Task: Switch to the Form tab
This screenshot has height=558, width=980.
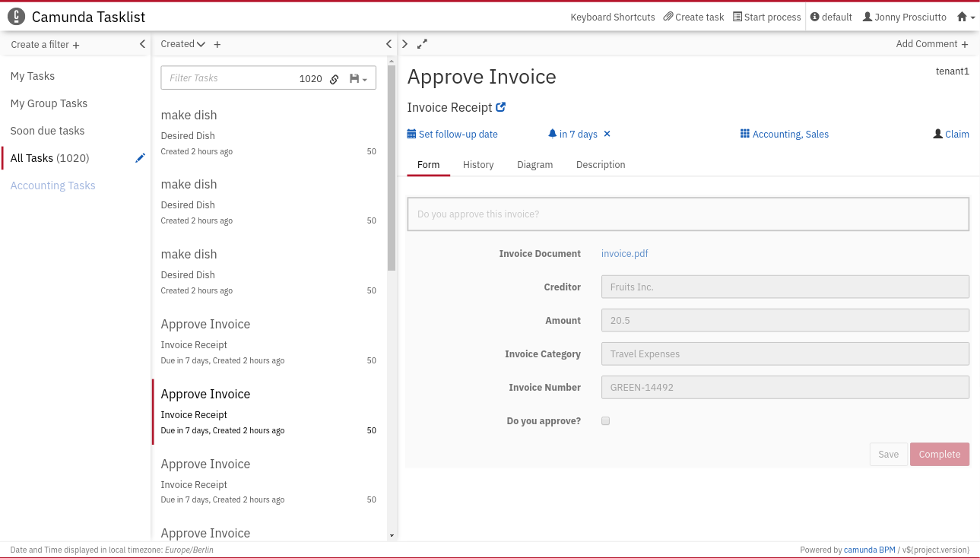Action: (x=429, y=164)
